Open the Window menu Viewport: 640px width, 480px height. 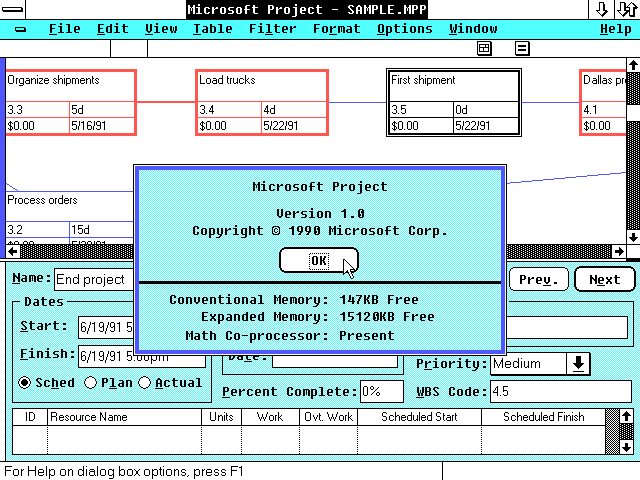473,29
